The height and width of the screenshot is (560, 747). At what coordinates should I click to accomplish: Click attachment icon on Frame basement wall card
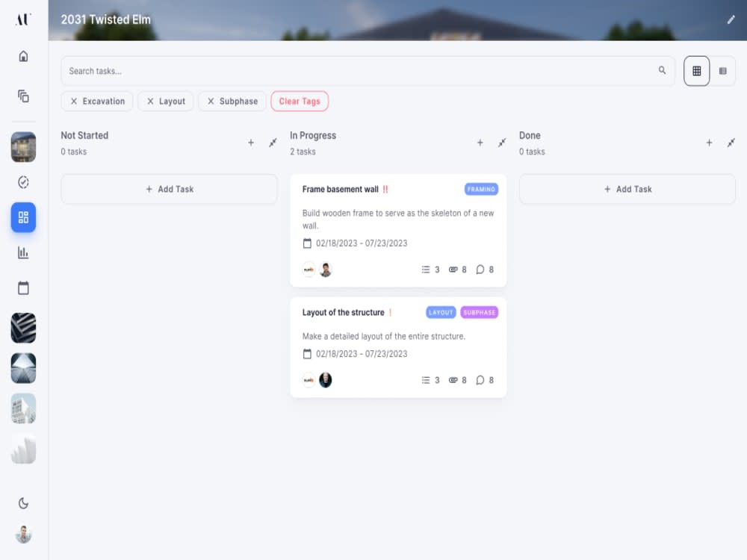tap(453, 270)
